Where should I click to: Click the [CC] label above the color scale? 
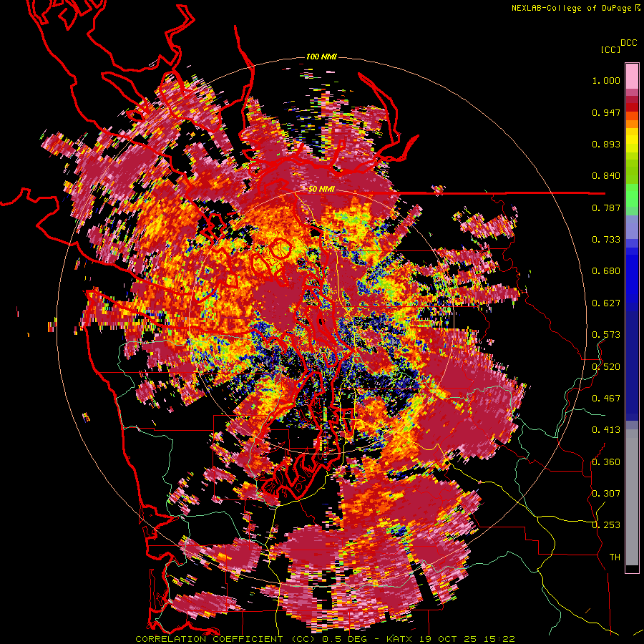click(611, 49)
